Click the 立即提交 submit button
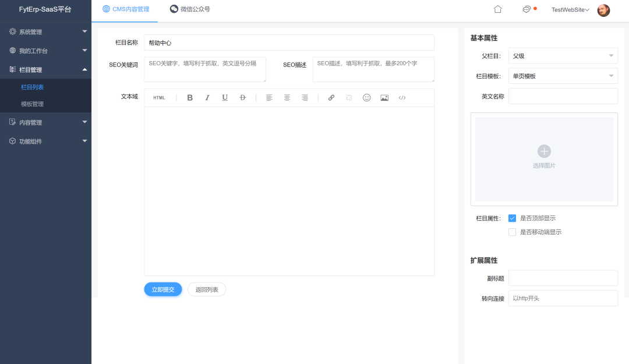This screenshot has width=629, height=364. [162, 289]
